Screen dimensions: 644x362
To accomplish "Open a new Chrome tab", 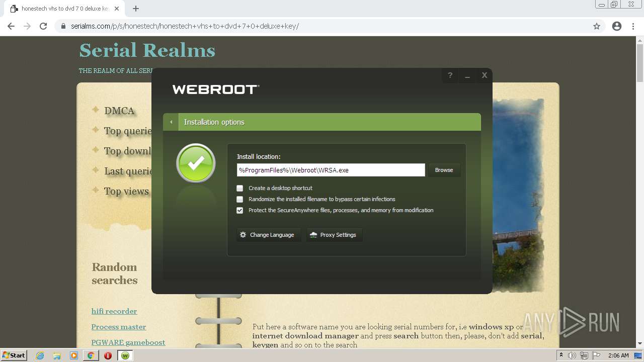I will coord(136,9).
